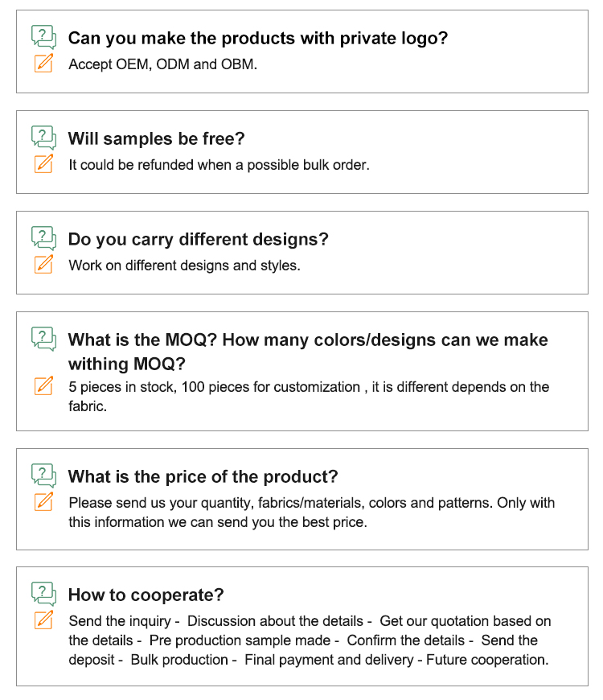This screenshot has height=700, width=603.
Task: Click question icon beside How to cooperate
Action: click(x=43, y=593)
